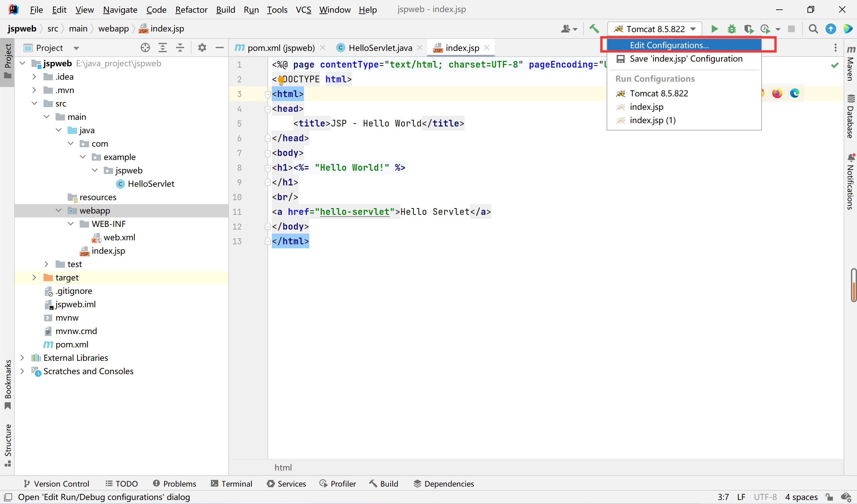Start debugging with the bug icon
This screenshot has width=857, height=504.
coord(731,29)
